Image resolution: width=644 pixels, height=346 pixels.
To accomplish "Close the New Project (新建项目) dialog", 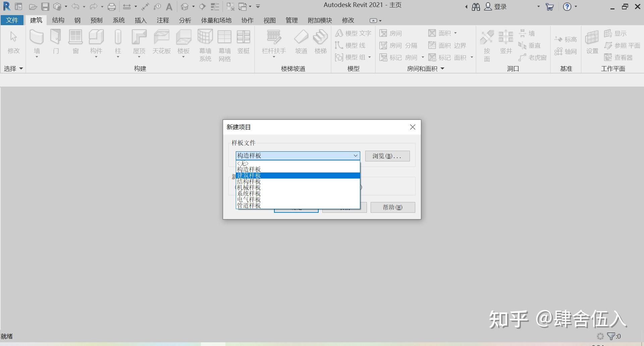I will tap(413, 127).
